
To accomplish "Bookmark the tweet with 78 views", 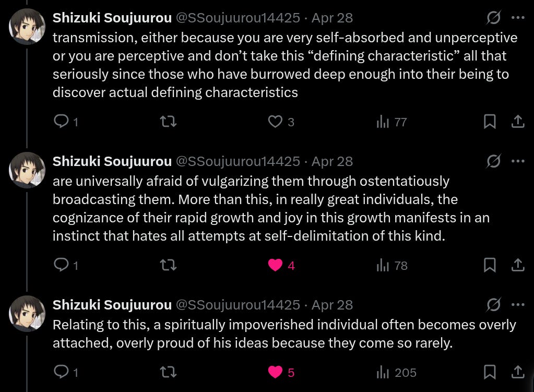I will tap(490, 265).
